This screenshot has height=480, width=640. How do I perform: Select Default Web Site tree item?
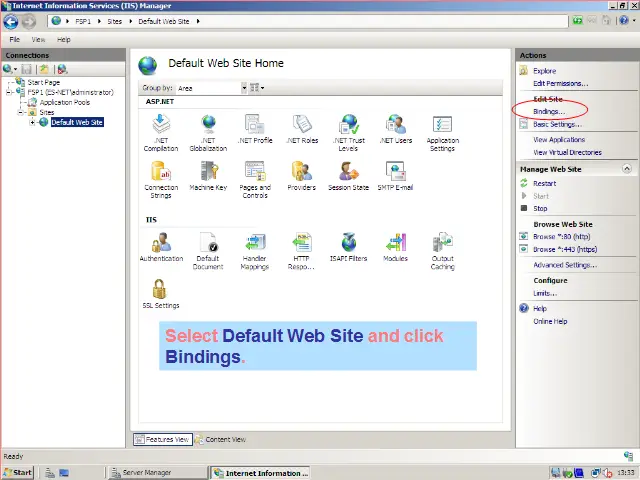click(x=77, y=122)
